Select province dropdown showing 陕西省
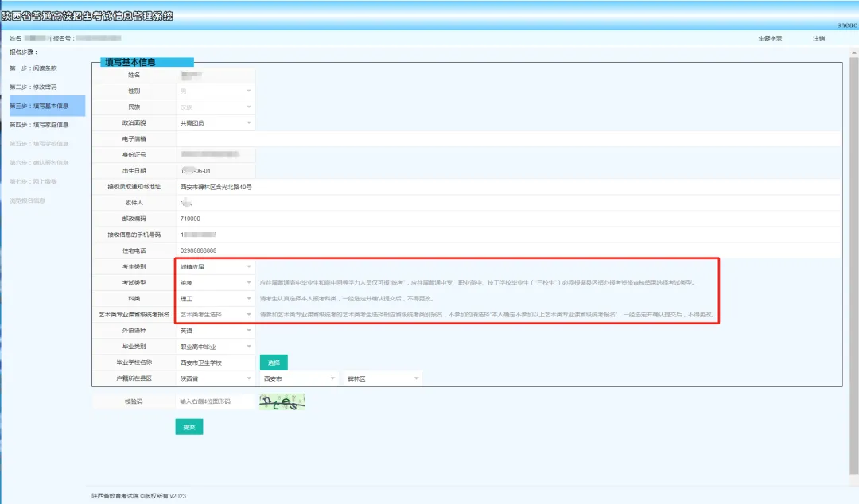 point(216,379)
